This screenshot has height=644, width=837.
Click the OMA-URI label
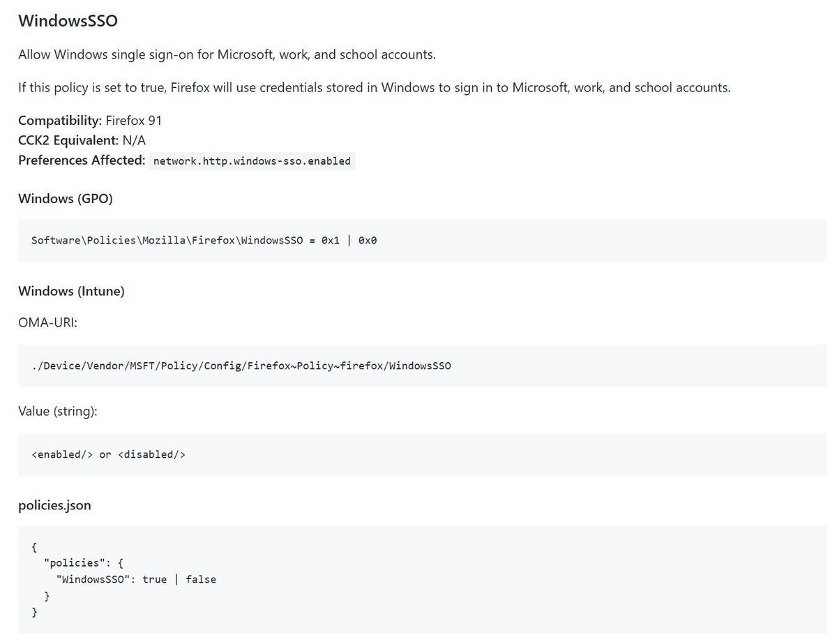coord(47,323)
